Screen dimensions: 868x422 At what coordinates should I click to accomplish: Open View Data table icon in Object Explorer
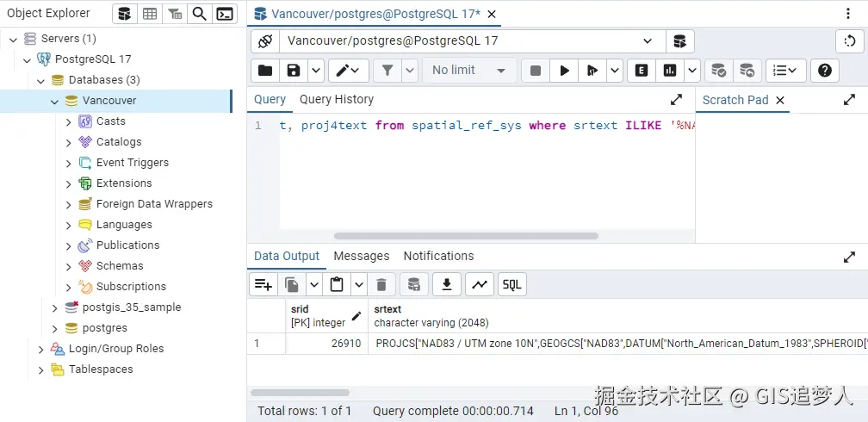click(150, 14)
